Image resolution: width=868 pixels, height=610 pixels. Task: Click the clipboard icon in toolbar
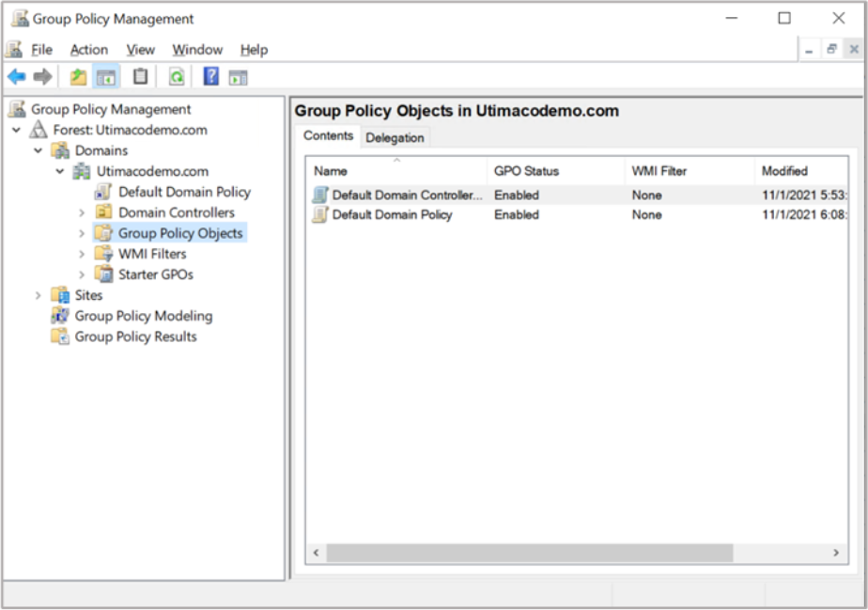(x=140, y=77)
